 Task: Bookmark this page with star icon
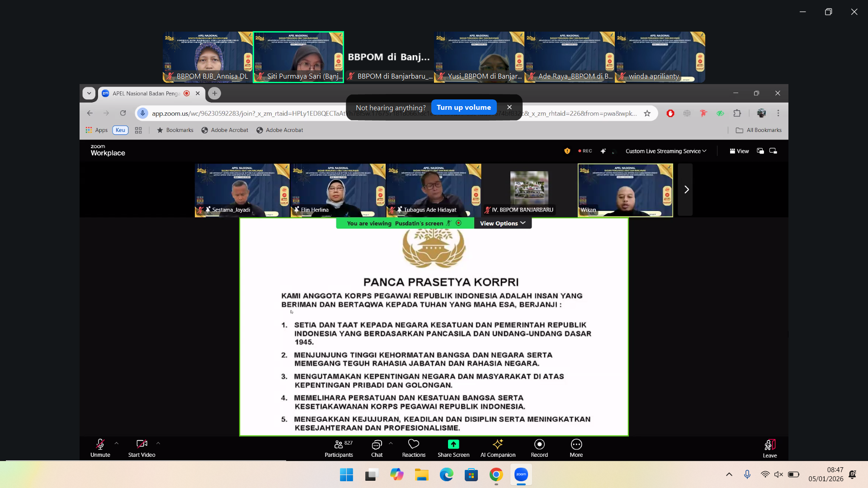click(x=647, y=113)
